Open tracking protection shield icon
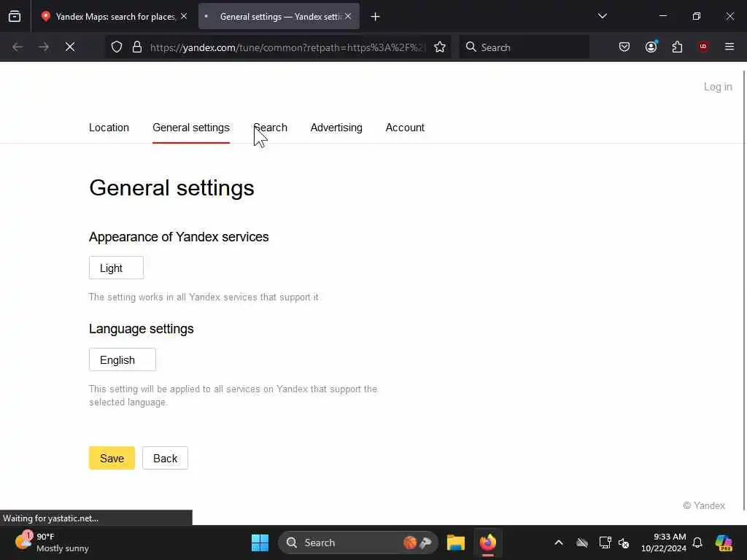The image size is (747, 560). coord(117,47)
